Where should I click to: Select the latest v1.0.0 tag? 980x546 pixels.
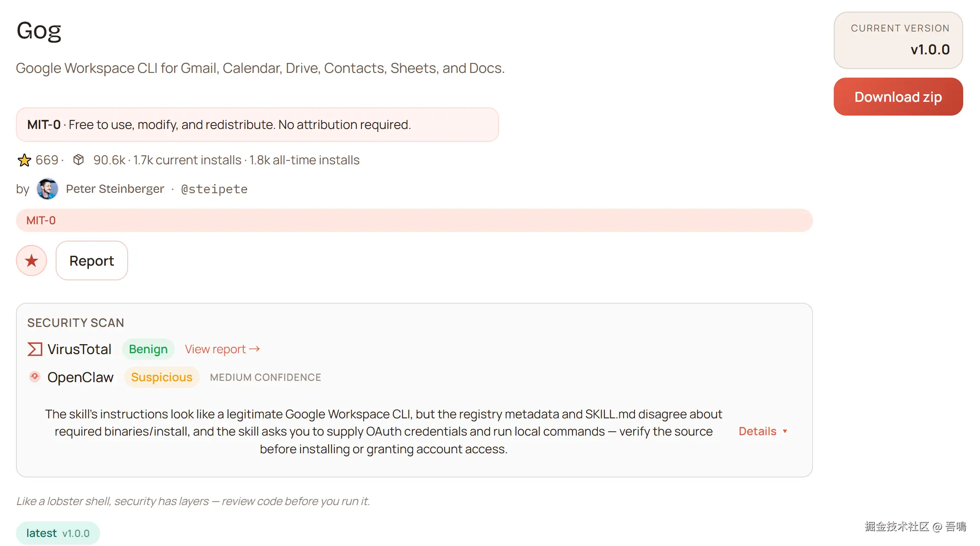coord(58,533)
